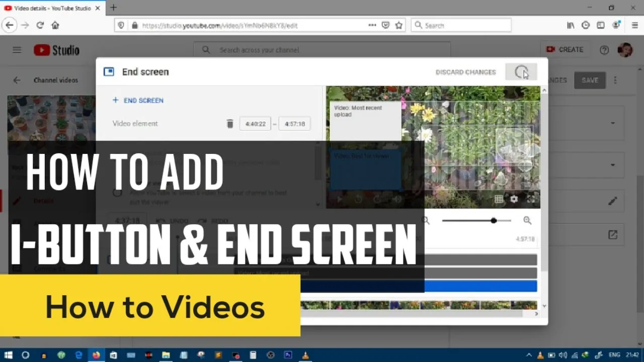The height and width of the screenshot is (362, 644).
Task: Open page actions three-dot menu in address bar
Action: (372, 25)
